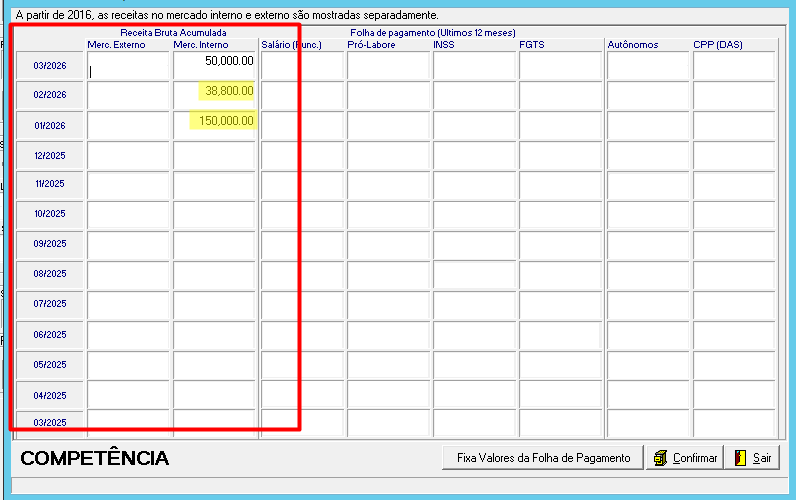This screenshot has width=796, height=500.
Task: Click the FGTS field for 10/2025
Action: (560, 215)
